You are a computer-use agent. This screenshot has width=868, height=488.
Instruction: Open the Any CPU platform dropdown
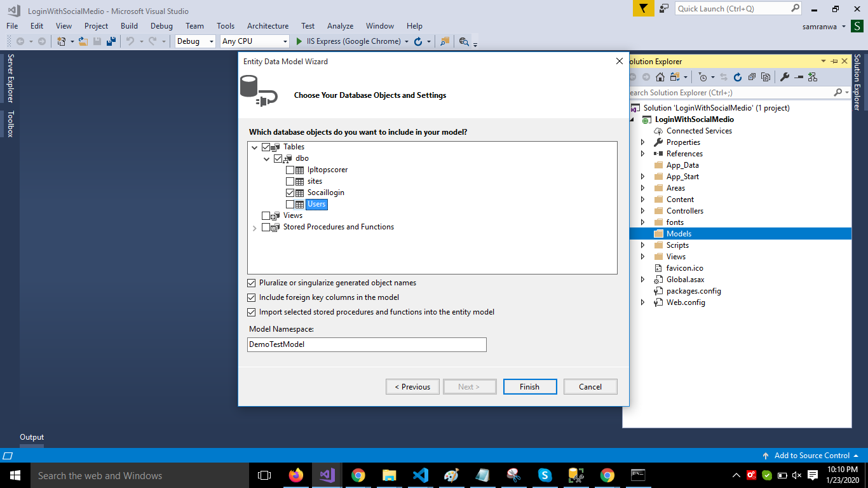tap(255, 41)
